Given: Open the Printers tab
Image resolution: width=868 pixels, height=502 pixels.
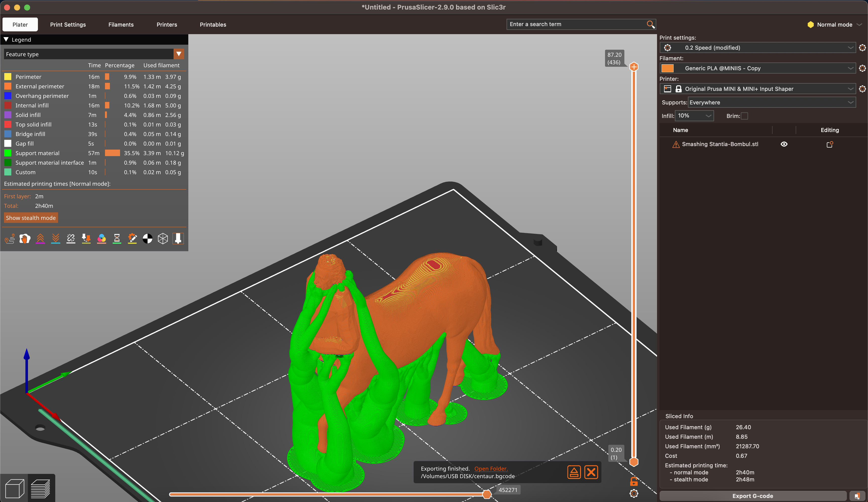Looking at the screenshot, I should tap(167, 24).
